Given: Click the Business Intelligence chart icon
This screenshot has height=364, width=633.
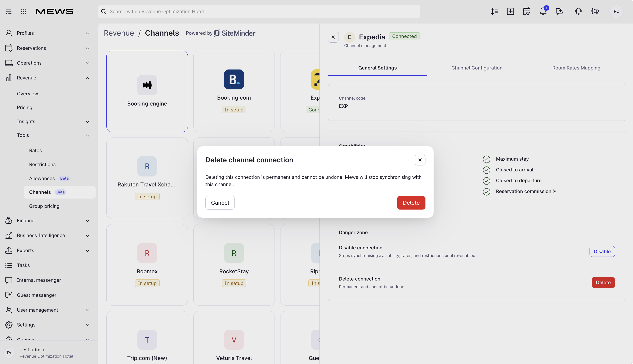Looking at the screenshot, I should click(9, 236).
